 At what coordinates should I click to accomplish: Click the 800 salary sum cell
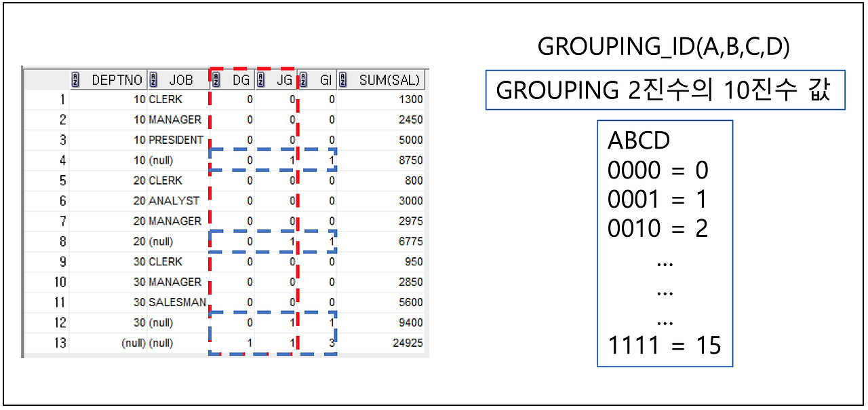(414, 181)
